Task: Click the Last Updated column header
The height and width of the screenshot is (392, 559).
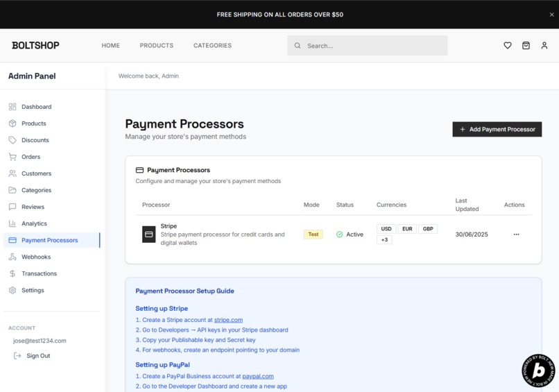Action: 467,205
